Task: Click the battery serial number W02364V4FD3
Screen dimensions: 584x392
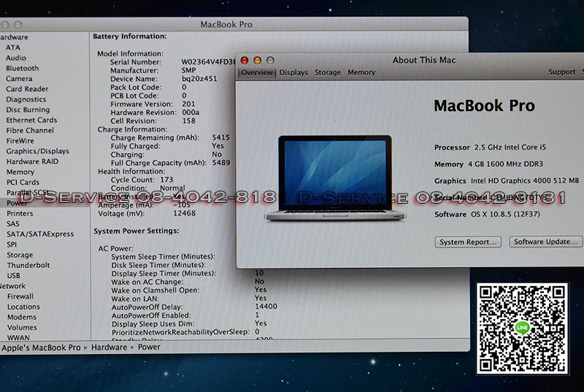Action: 208,62
